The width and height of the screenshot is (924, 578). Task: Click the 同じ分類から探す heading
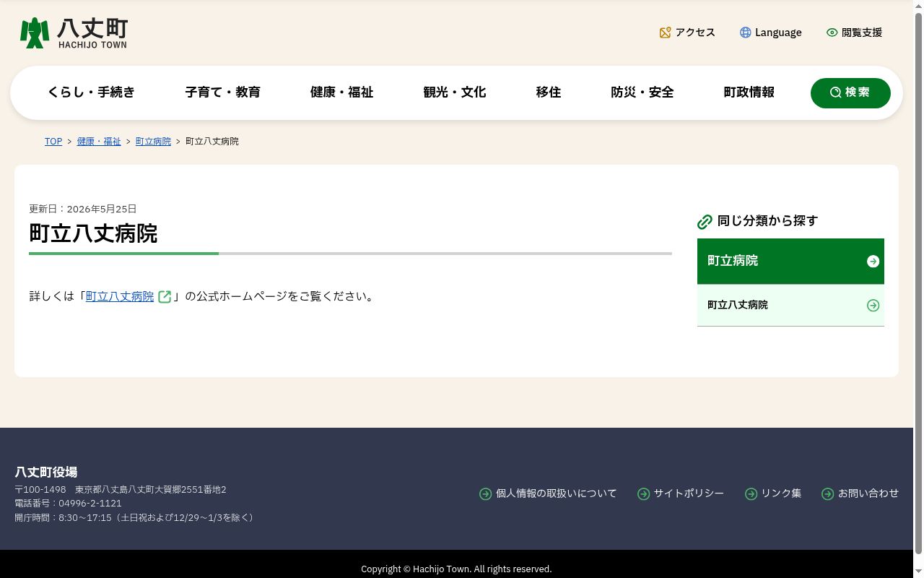pyautogui.click(x=767, y=221)
